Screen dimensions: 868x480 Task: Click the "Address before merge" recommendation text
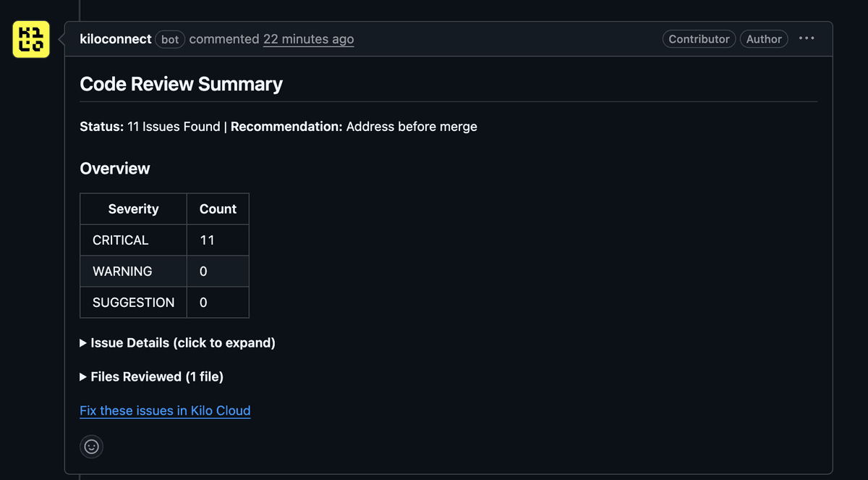click(412, 127)
